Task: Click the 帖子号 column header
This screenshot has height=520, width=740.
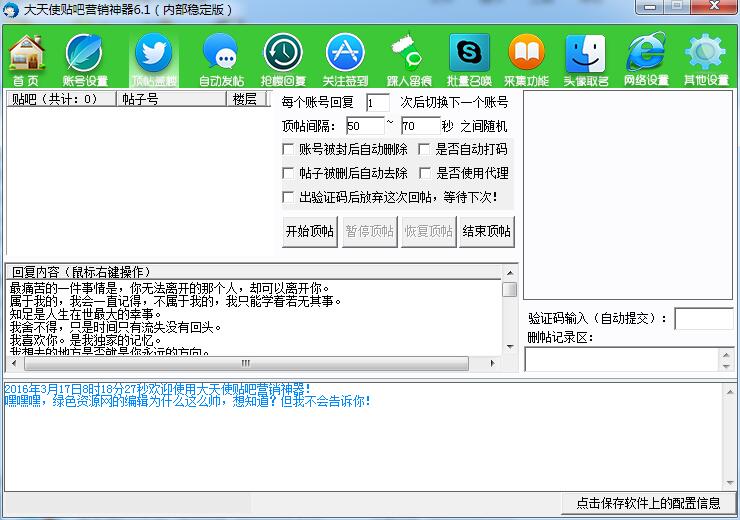Action: point(171,99)
